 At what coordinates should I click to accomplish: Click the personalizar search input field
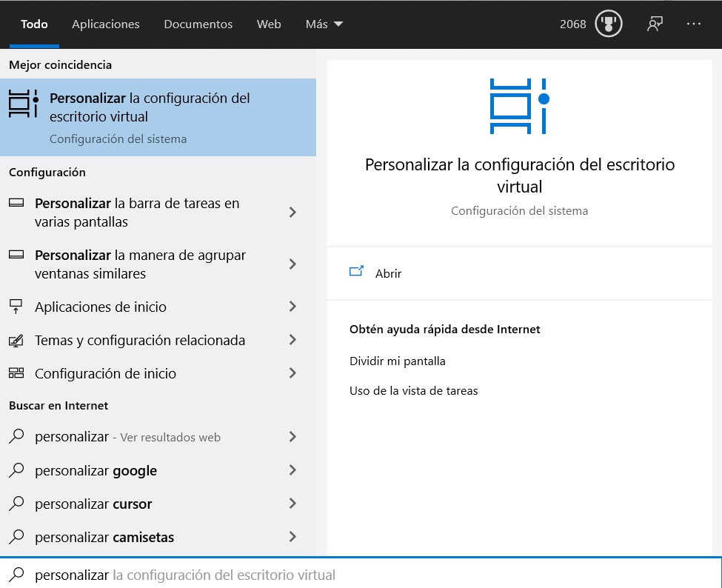point(361,574)
